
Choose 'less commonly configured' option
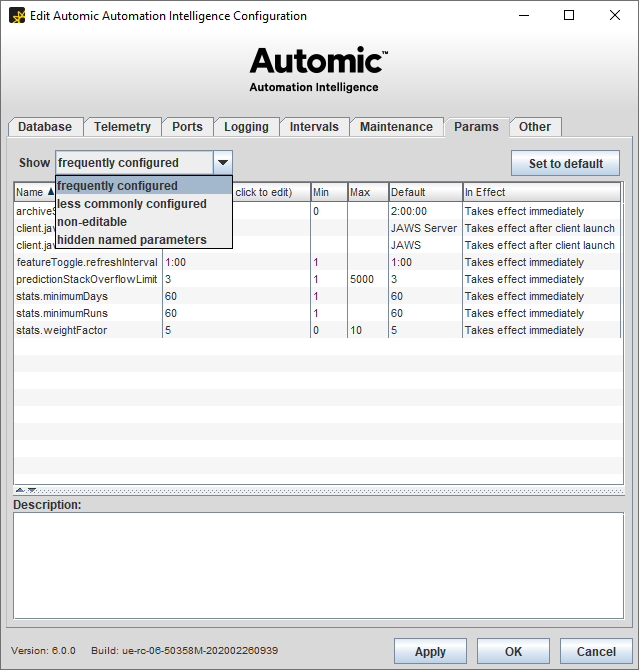point(144,204)
